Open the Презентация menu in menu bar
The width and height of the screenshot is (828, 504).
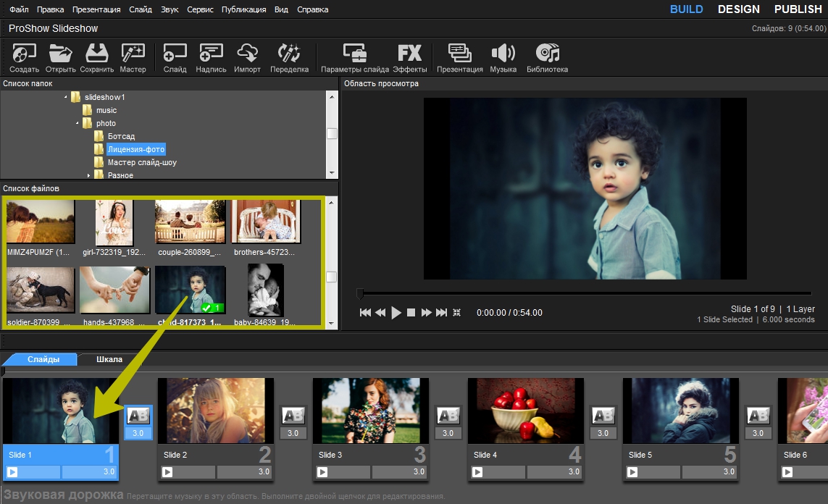point(96,9)
